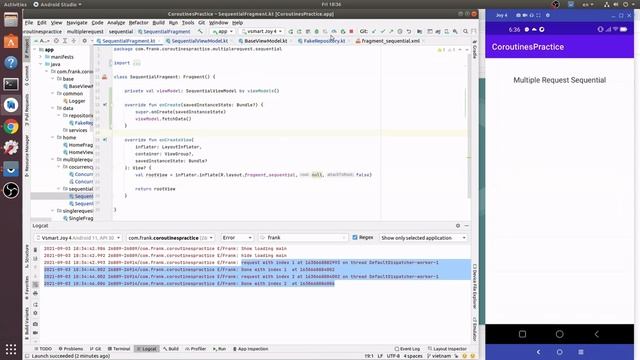The width and height of the screenshot is (640, 360).
Task: Open the app run configuration dropdown
Action: coord(222,31)
